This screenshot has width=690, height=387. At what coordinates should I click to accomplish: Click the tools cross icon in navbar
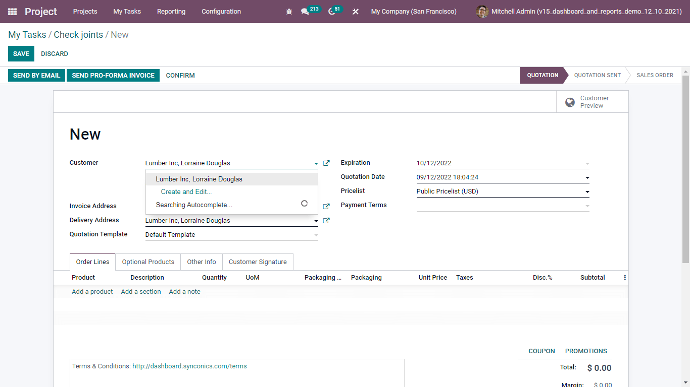(355, 12)
